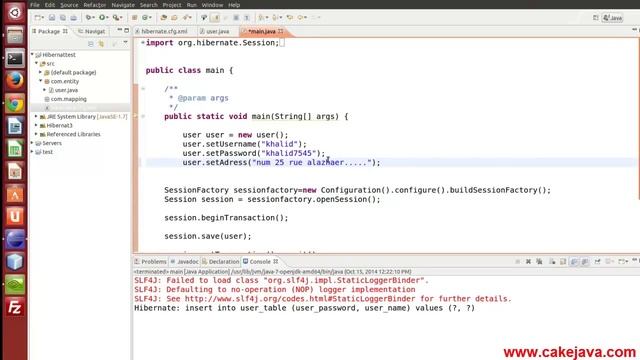This screenshot has height=360, width=640.
Task: Toggle Pin Console button
Action: pos(597,261)
